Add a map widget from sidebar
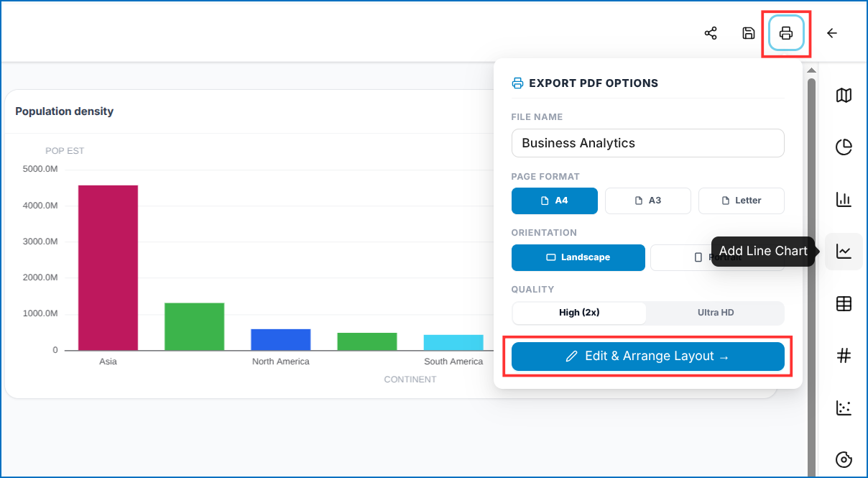868x478 pixels. (844, 95)
